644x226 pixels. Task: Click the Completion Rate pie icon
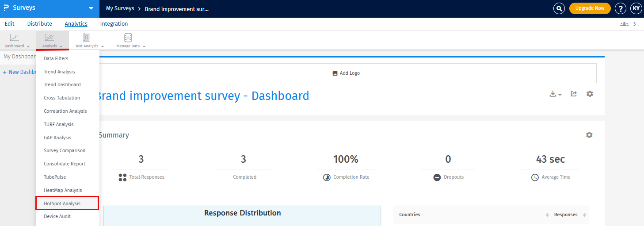(327, 177)
